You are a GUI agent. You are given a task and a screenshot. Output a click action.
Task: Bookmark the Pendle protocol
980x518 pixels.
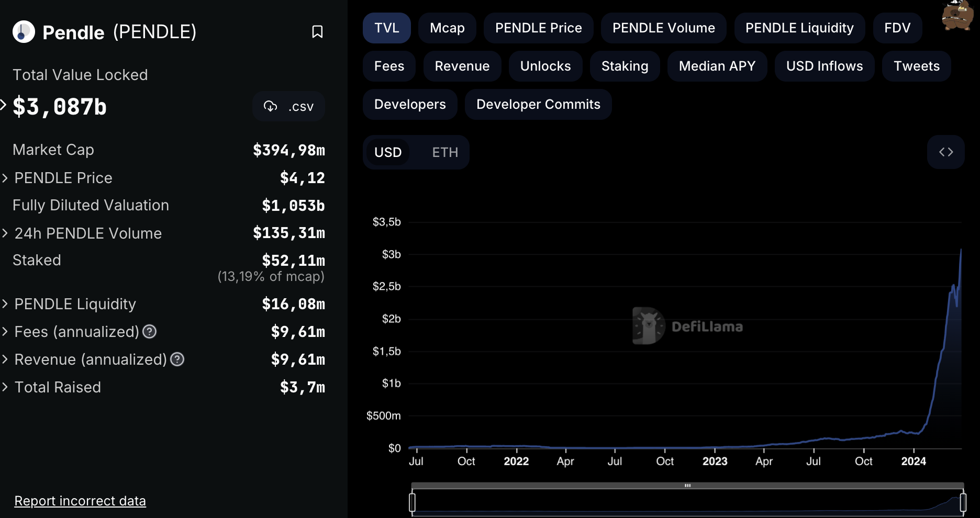[x=317, y=32]
